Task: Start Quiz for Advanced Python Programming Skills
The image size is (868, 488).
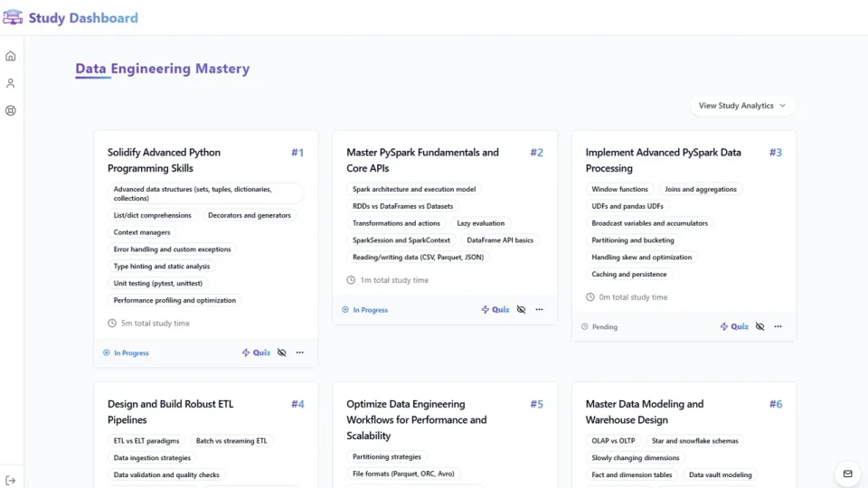Action: [x=256, y=353]
